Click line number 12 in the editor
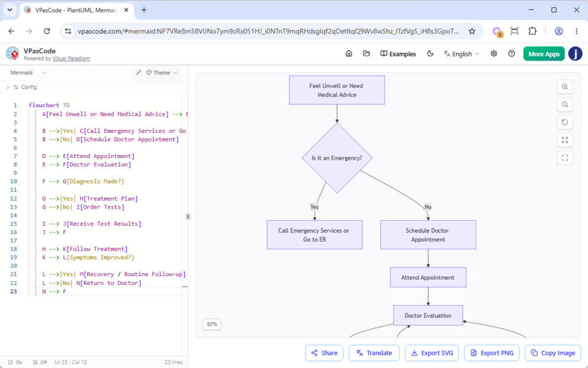 (x=14, y=198)
